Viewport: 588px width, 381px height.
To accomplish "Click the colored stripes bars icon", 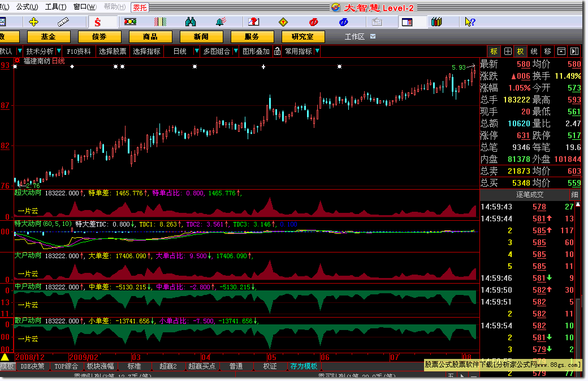I will coord(160,22).
